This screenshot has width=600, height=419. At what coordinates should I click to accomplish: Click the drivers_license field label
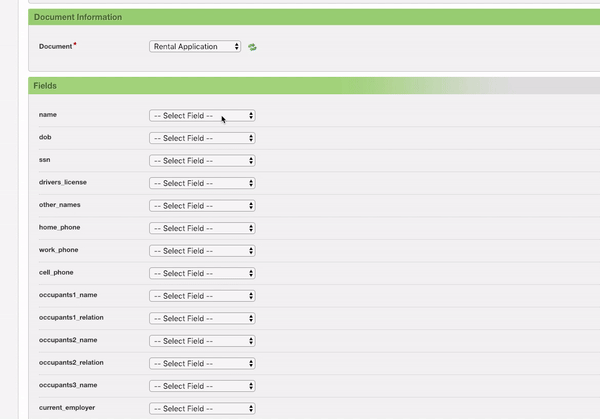pyautogui.click(x=63, y=182)
